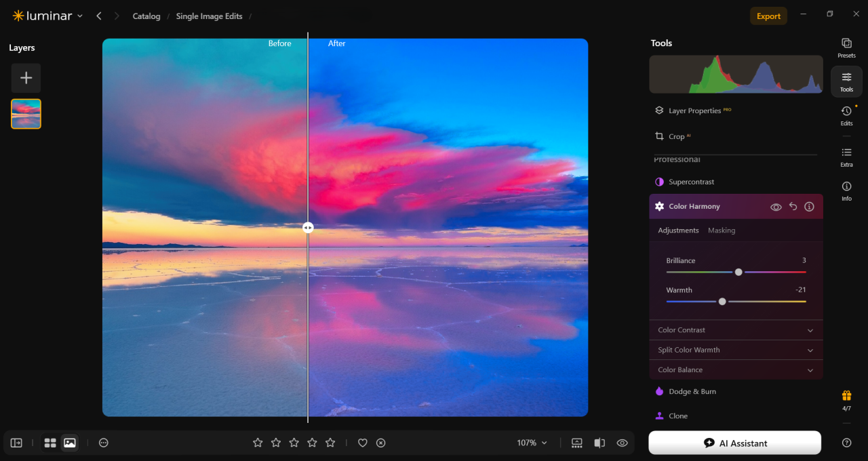The image size is (868, 461).
Task: Open the Edits history icon
Action: point(846,115)
